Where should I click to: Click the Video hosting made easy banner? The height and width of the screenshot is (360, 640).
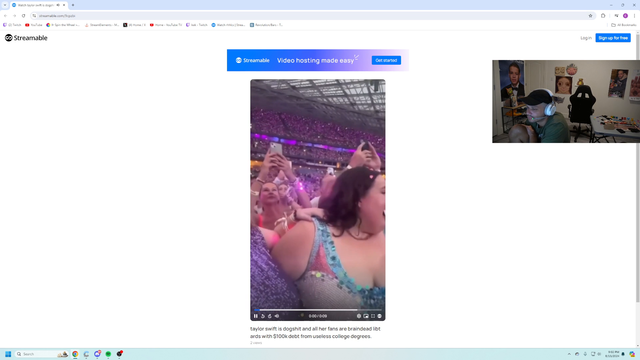click(x=318, y=60)
